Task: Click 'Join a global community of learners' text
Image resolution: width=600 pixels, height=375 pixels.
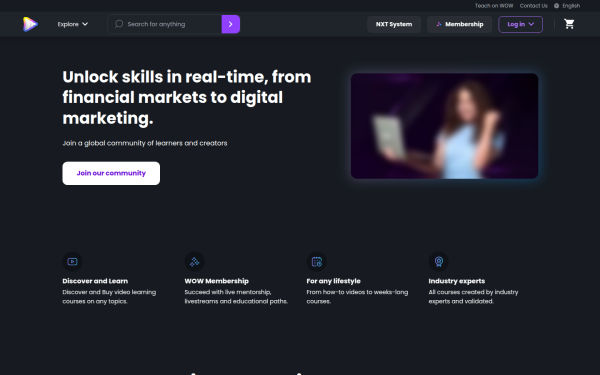Action: 145,143
